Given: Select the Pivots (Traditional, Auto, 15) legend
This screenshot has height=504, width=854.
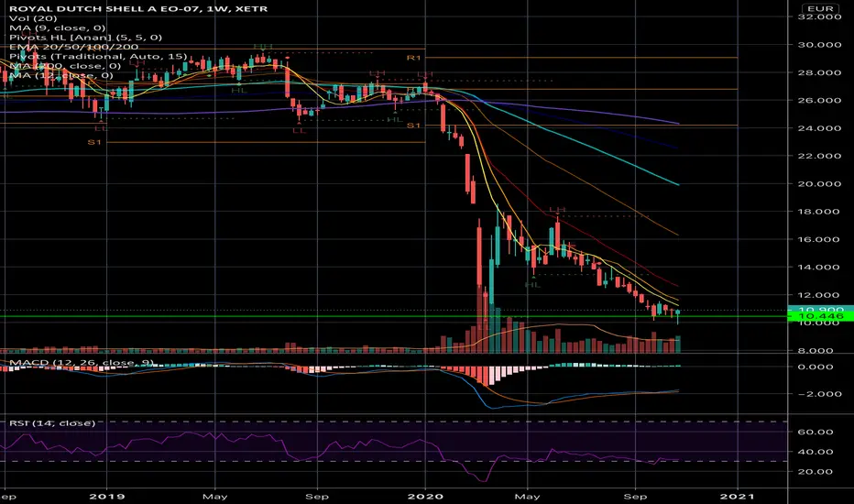Looking at the screenshot, I should (x=98, y=57).
